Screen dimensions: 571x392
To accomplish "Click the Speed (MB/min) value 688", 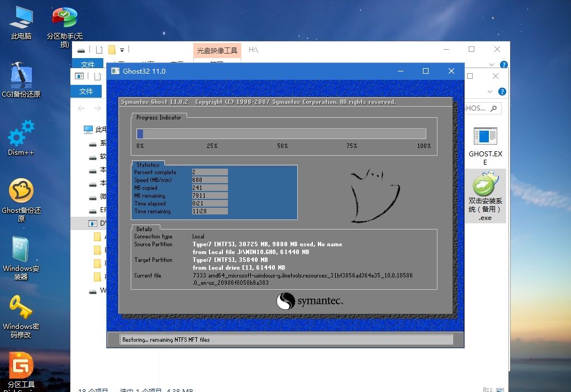I will click(x=210, y=180).
